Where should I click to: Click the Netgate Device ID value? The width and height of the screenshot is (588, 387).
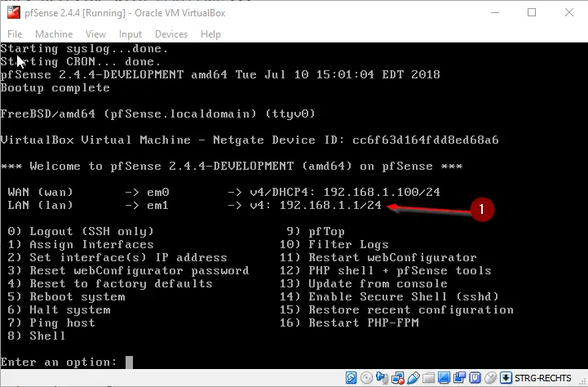(x=426, y=140)
